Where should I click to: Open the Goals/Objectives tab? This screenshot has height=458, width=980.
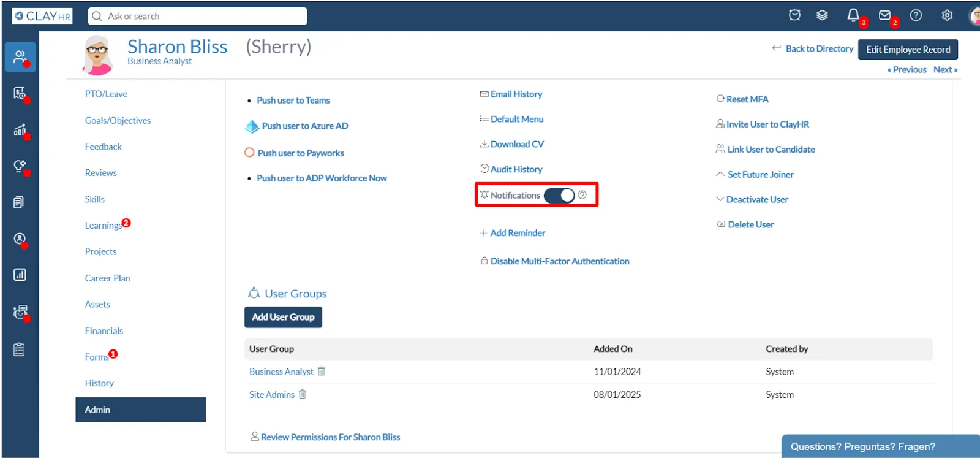[118, 120]
